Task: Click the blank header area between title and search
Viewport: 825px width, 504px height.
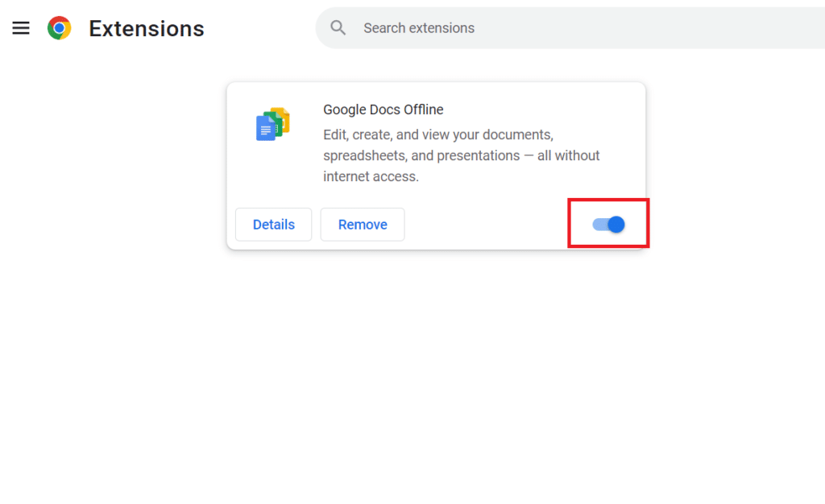Action: [x=259, y=28]
